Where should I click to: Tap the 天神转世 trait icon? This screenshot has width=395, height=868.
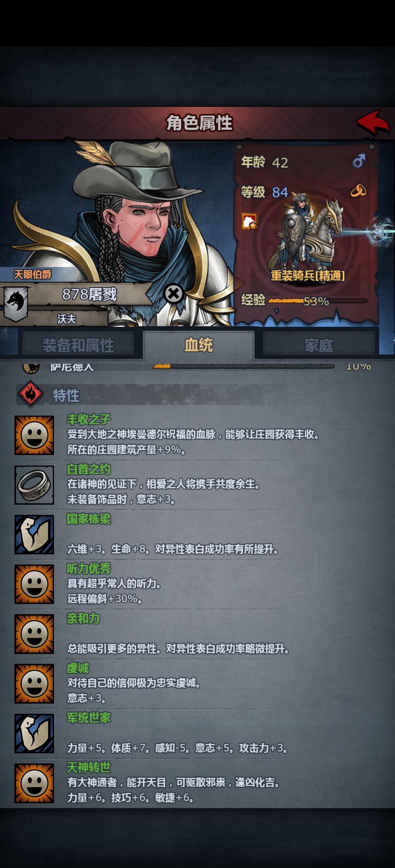(34, 783)
